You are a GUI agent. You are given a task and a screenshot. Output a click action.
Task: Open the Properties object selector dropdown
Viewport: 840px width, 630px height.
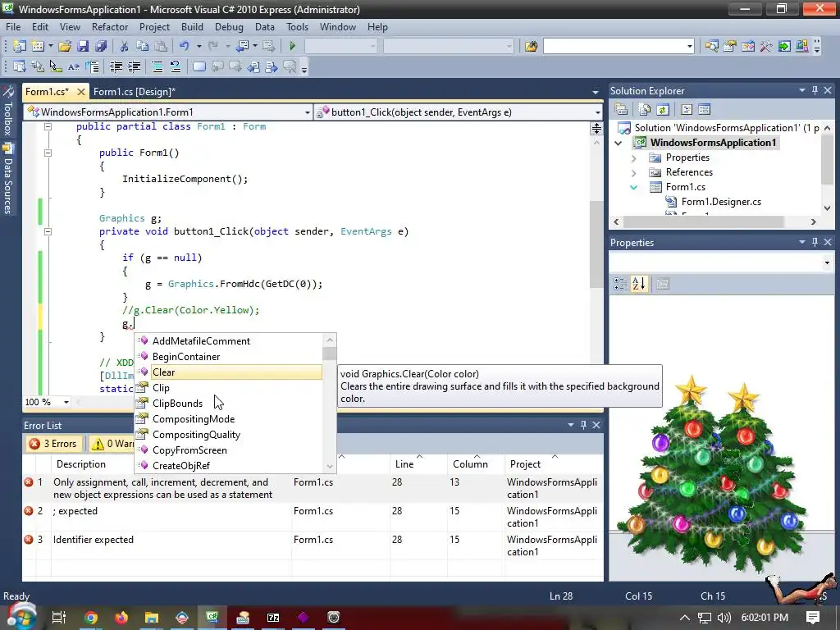(x=827, y=262)
